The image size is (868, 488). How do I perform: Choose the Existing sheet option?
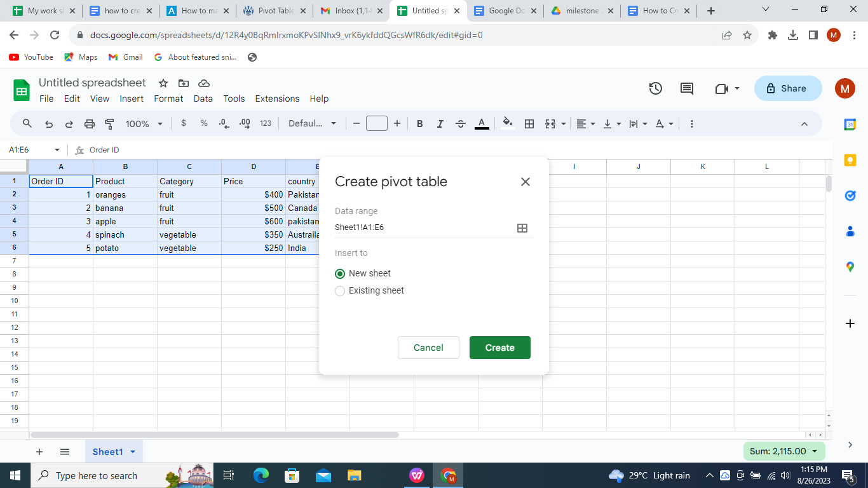pos(340,290)
